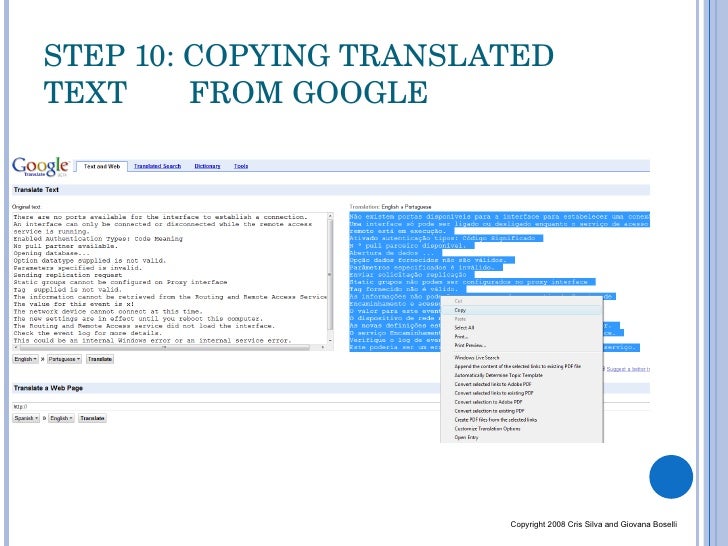Screen dimensions: 728x546
Task: Click inside the Original text box
Action: pos(170,279)
